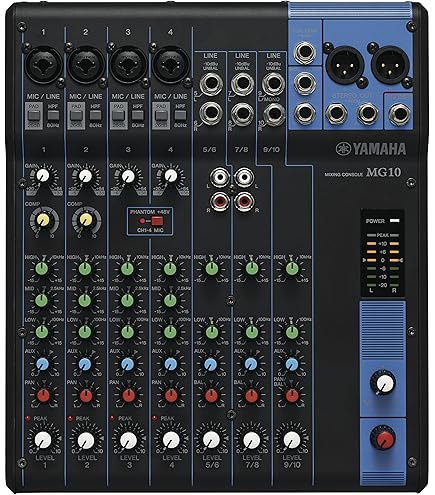435x495 pixels.
Task: Click the channel 2 blue AUX knob
Action: (85, 364)
